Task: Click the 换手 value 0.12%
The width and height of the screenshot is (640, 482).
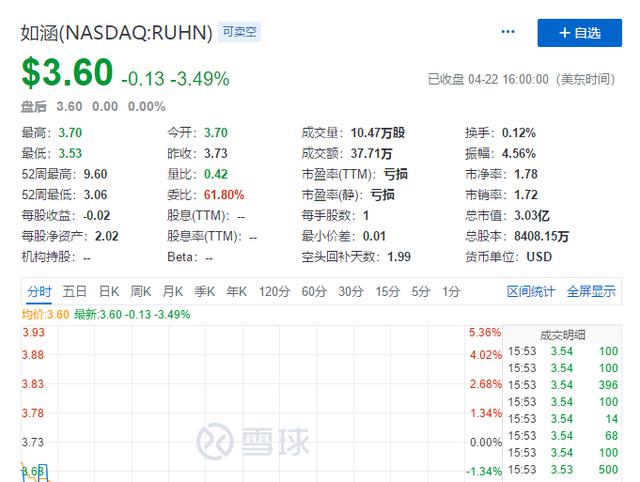Action: pos(519,133)
